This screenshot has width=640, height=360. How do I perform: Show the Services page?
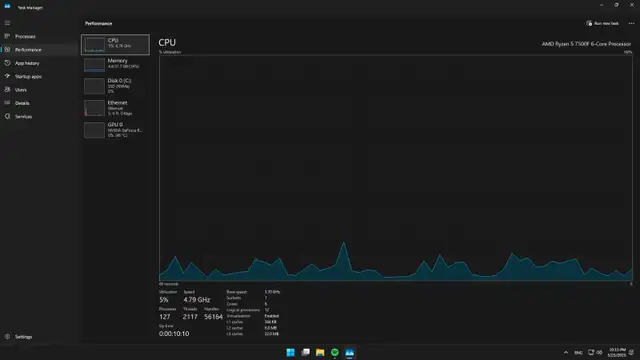pyautogui.click(x=40, y=116)
